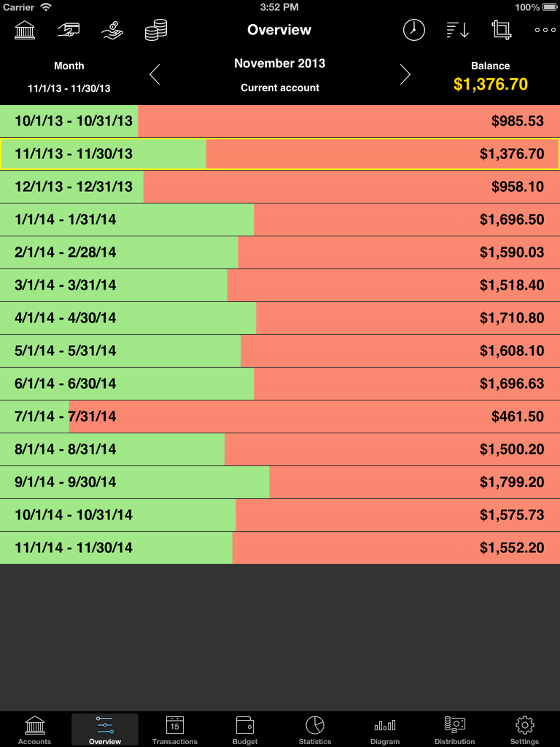Tap the crop icon in toolbar

[502, 30]
